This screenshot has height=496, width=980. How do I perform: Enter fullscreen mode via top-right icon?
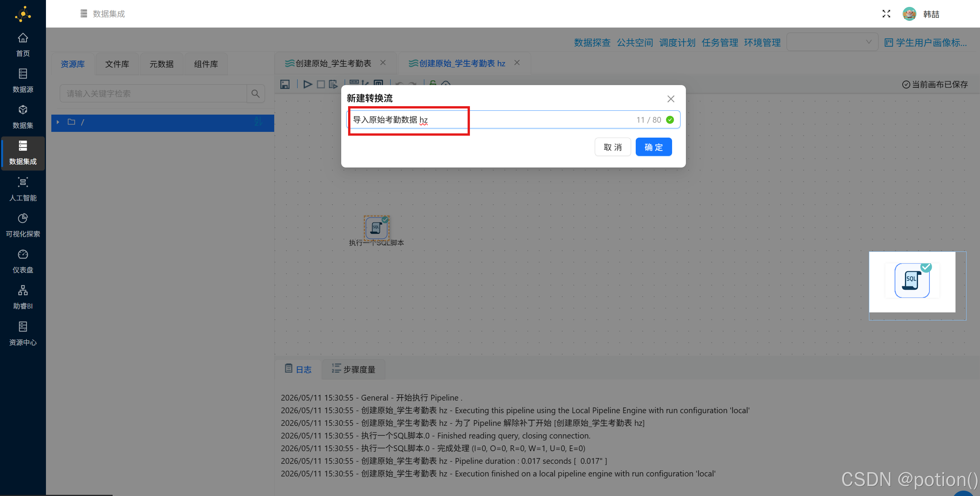(886, 14)
